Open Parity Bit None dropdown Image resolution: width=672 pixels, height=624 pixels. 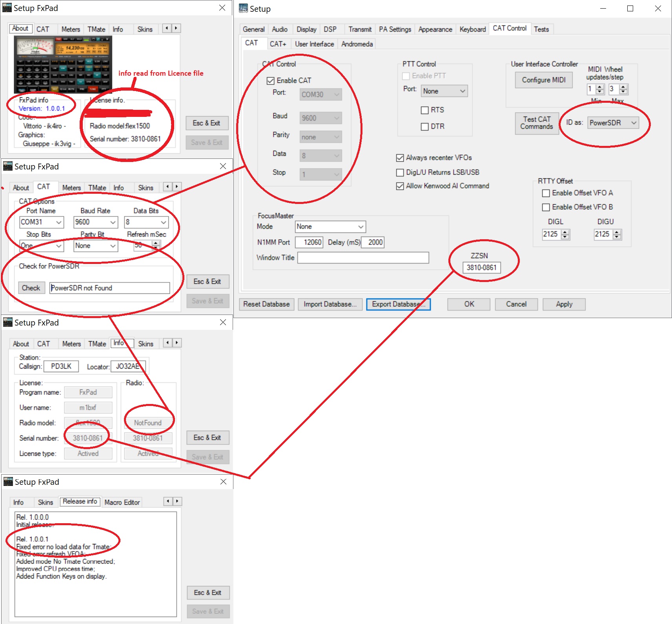(x=96, y=246)
